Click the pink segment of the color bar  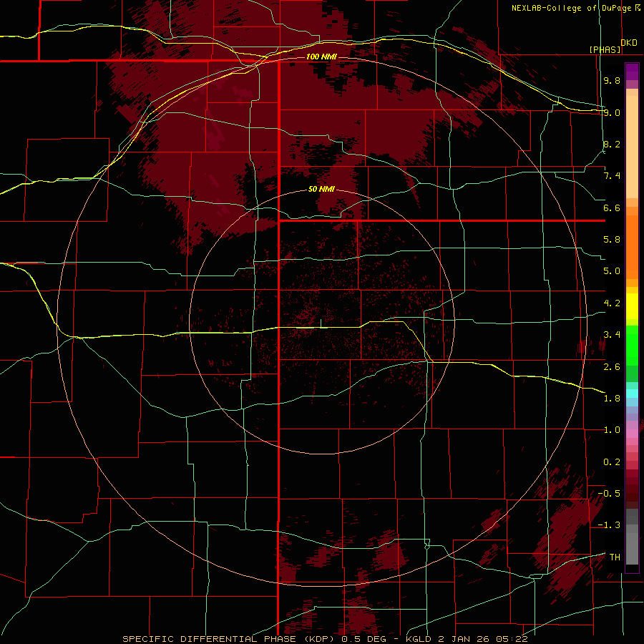(632, 434)
